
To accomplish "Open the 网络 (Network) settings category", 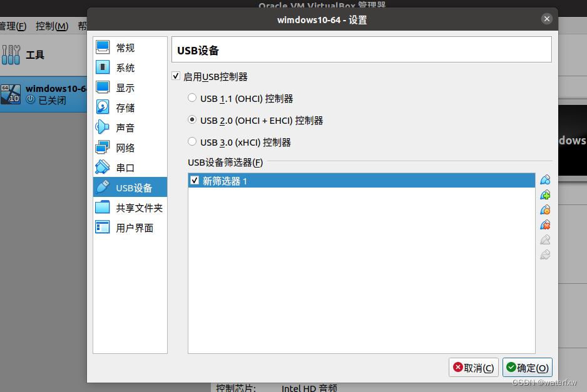I will click(x=130, y=148).
